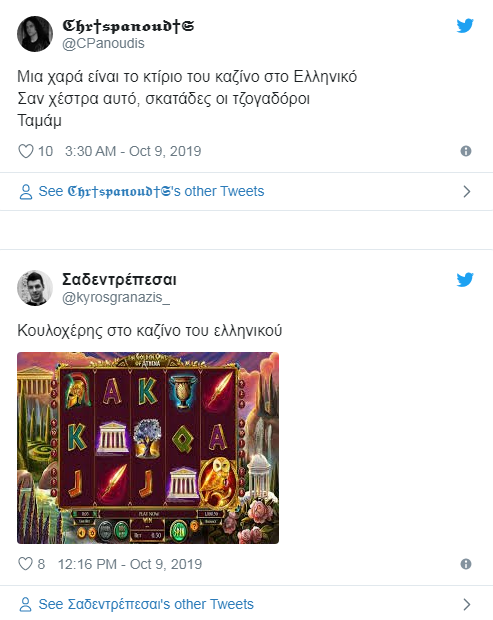Viewport: 493px width, 620px height.
Task: Open the 3:30 AM - Oct 9, 2019 timestamp
Action: [133, 151]
